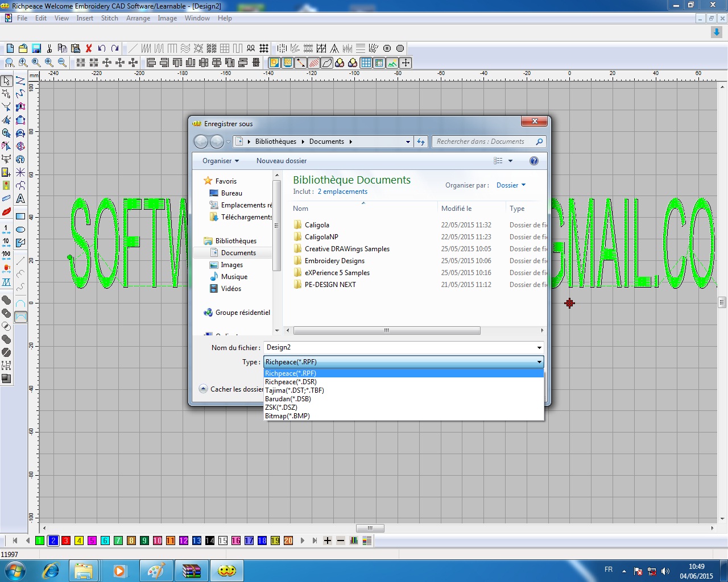Select the green color swatch number 1
This screenshot has width=728, height=582.
pos(40,541)
